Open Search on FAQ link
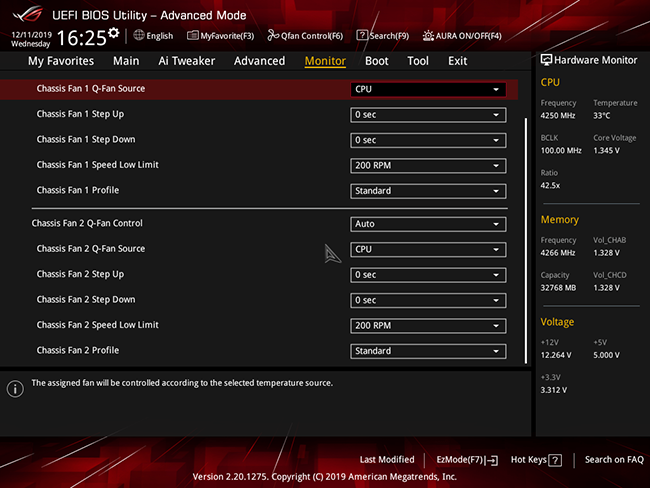Image resolution: width=650 pixels, height=488 pixels. [x=614, y=459]
